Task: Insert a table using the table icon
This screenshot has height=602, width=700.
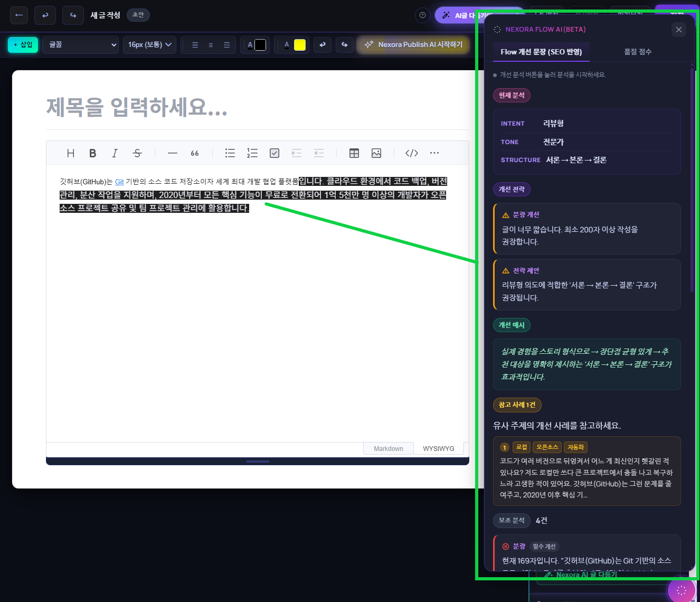Action: tap(354, 153)
